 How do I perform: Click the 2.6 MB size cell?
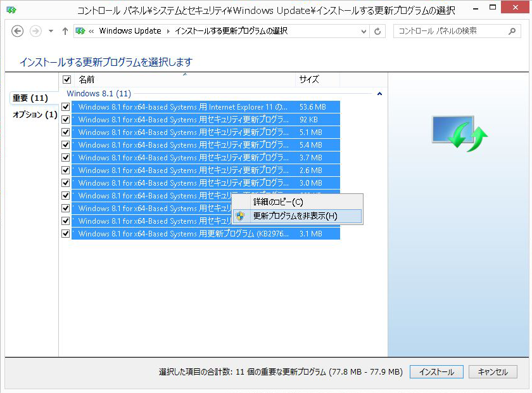click(x=311, y=170)
